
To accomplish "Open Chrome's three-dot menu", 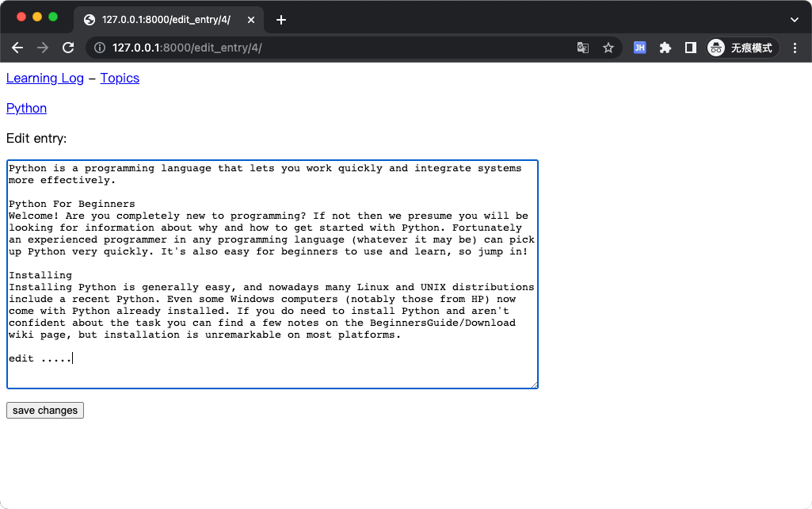I will tap(795, 48).
